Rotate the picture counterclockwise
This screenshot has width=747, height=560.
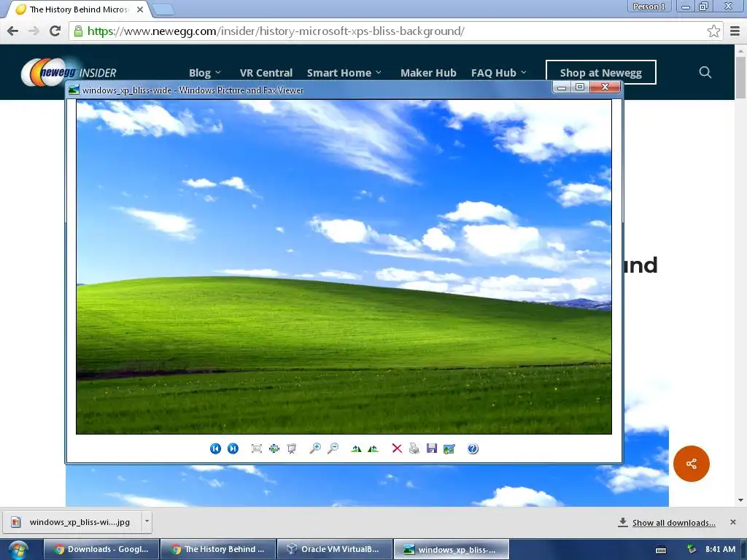[373, 448]
